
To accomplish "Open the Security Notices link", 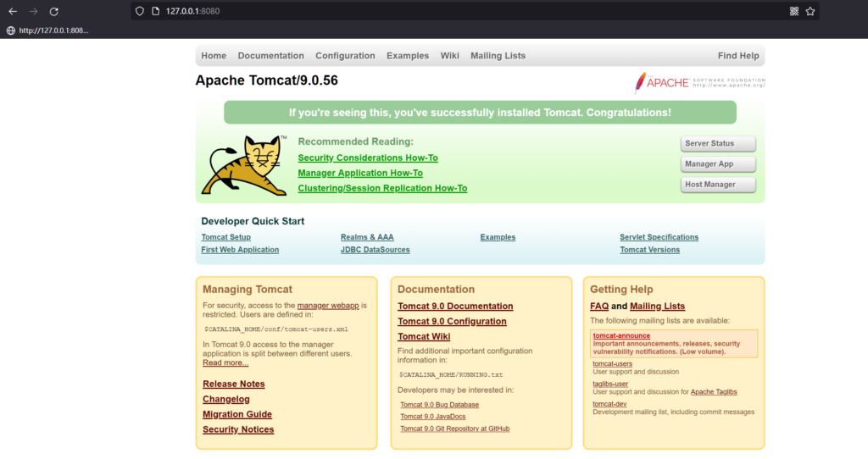I will 238,429.
